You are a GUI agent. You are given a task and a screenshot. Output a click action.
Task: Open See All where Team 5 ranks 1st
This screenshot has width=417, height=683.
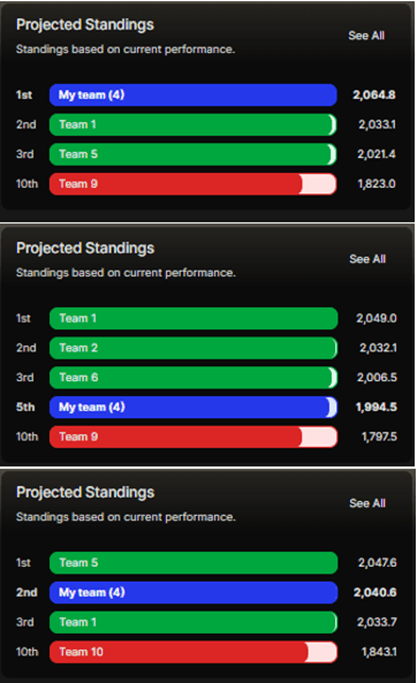[367, 504]
